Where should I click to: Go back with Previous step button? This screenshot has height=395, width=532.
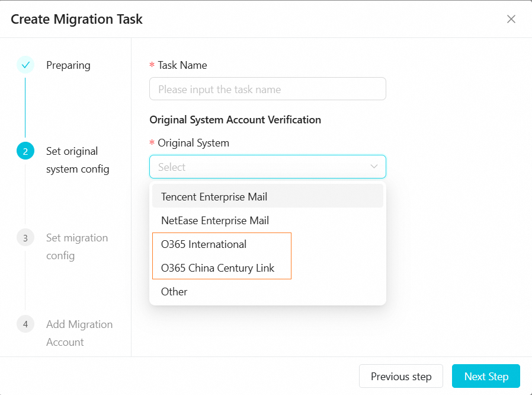pos(400,377)
